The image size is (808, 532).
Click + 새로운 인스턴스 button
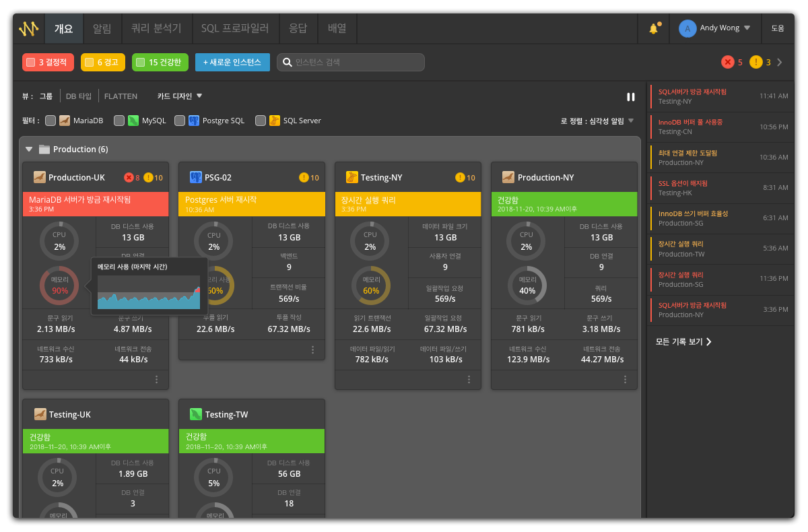click(232, 62)
